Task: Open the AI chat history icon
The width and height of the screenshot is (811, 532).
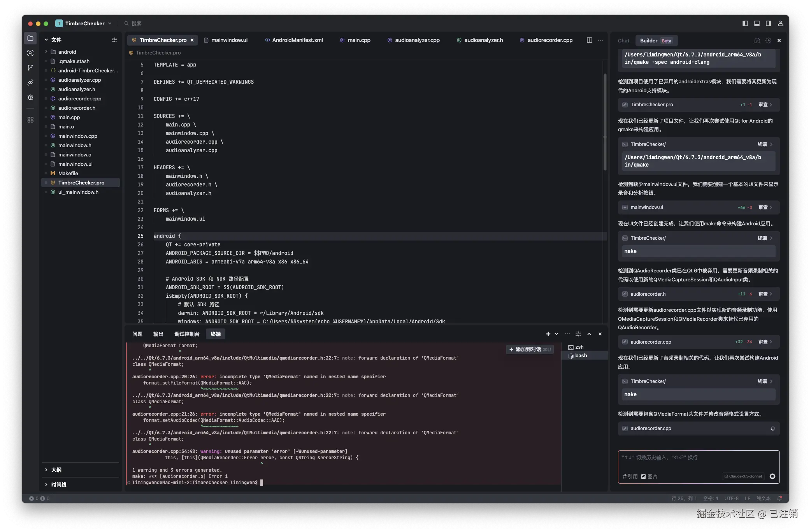Action: coord(769,40)
